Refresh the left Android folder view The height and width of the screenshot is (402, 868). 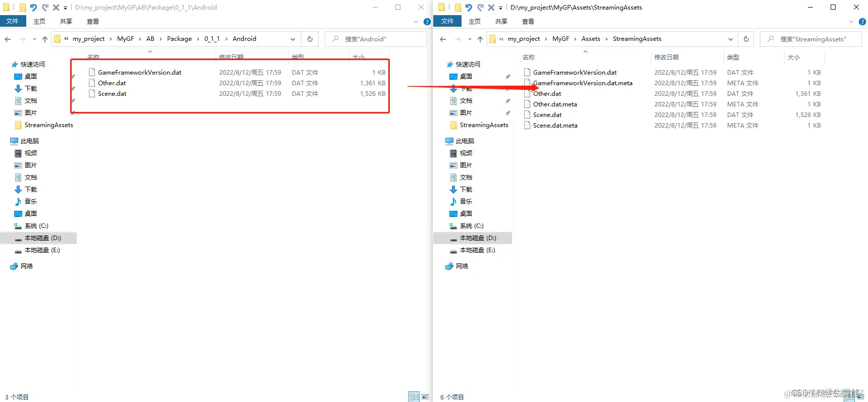310,39
